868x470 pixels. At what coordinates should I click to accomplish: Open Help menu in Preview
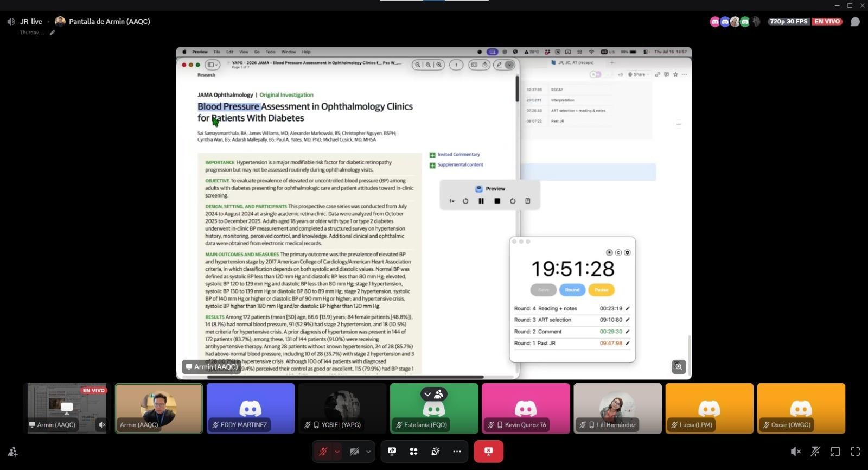(x=306, y=52)
